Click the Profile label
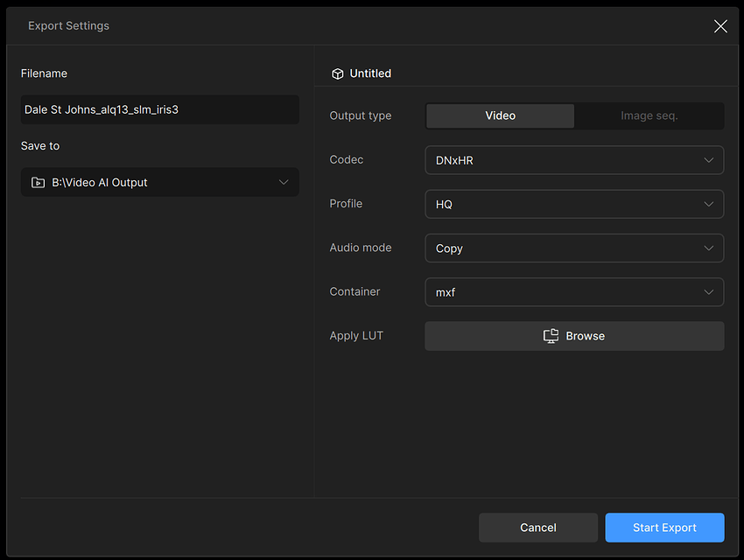This screenshot has height=560, width=744. [x=346, y=203]
